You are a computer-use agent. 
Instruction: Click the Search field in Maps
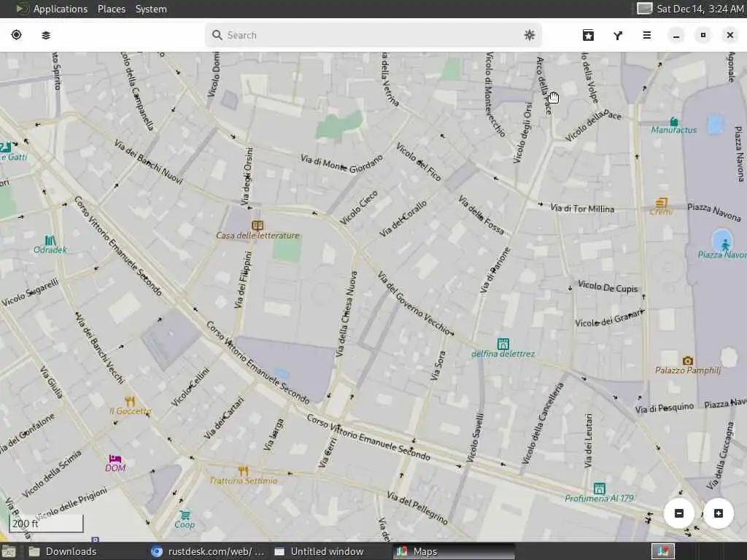[373, 35]
